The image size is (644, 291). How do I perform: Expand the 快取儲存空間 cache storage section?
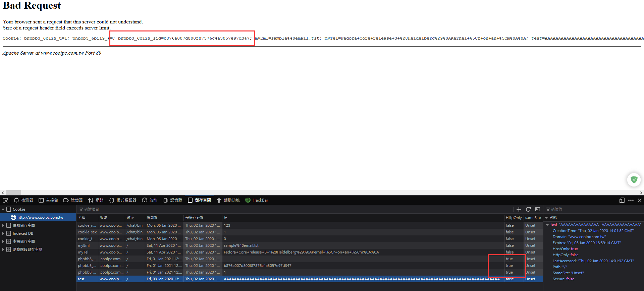tap(3, 225)
